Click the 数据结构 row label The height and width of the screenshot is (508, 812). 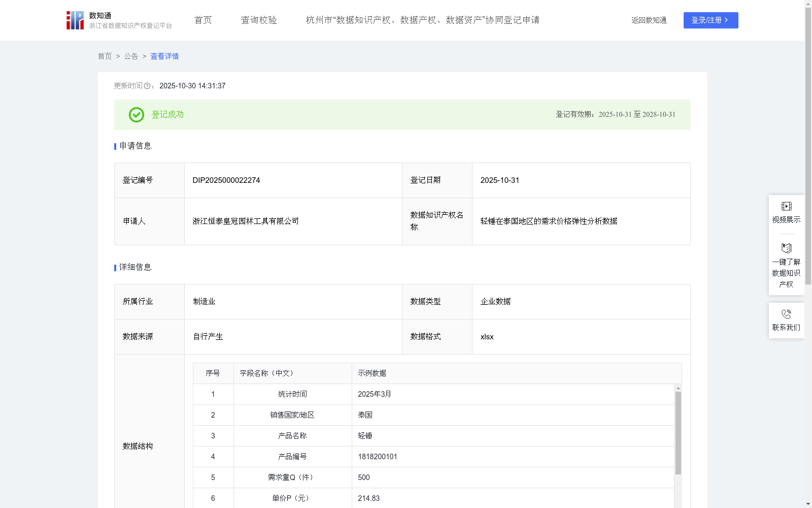click(138, 447)
